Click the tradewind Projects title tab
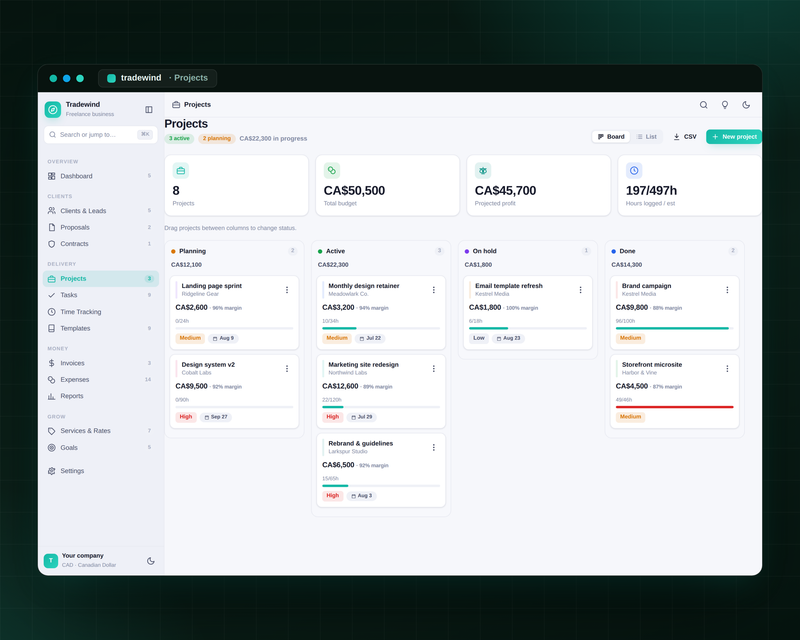 click(157, 78)
